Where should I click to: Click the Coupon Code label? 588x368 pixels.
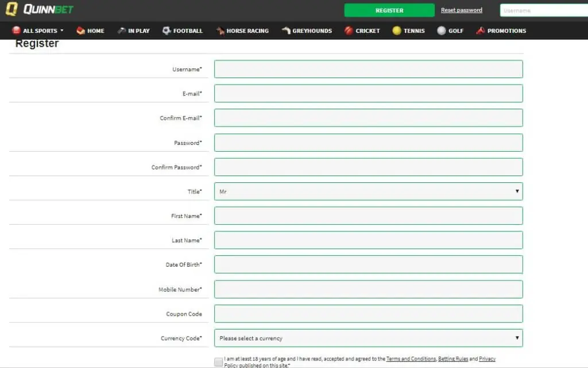[x=184, y=314]
